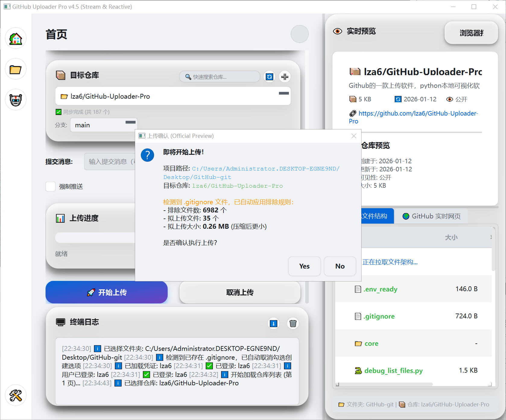This screenshot has width=506, height=420.
Task: Click the 浏览器 button in preview panel
Action: pyautogui.click(x=471, y=33)
